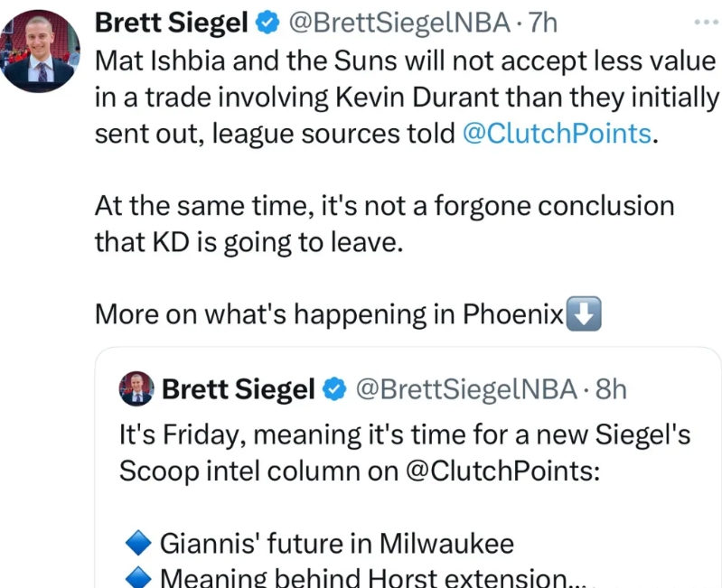This screenshot has width=722, height=588.
Task: Open the three-dots more options menu
Action: [707, 22]
